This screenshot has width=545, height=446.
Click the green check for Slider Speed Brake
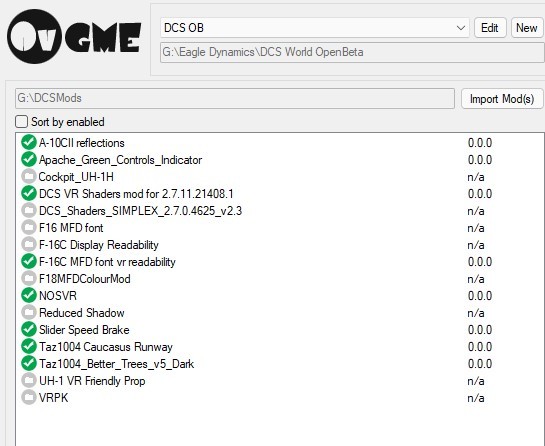[29, 330]
